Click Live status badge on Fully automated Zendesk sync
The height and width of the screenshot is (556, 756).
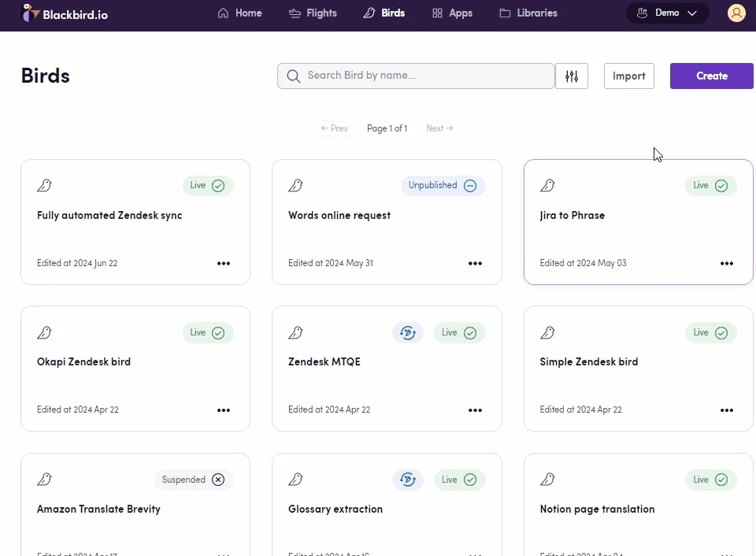click(x=208, y=186)
